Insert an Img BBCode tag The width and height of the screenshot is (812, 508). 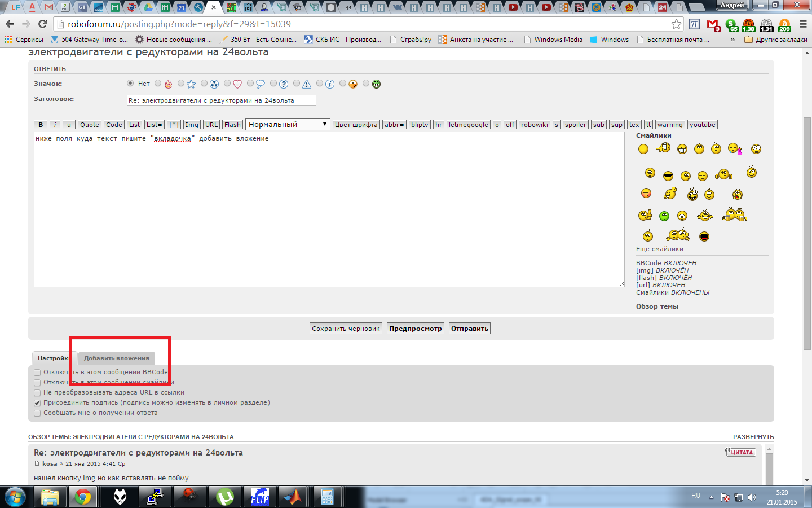(192, 125)
